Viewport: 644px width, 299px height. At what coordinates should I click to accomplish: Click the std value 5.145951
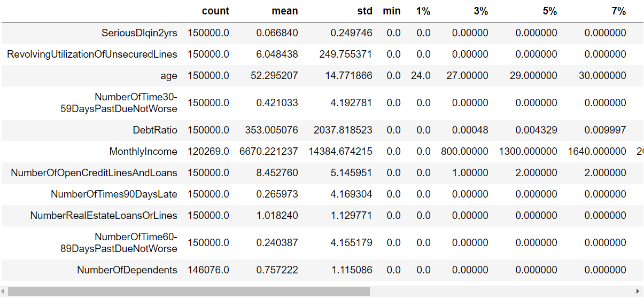352,172
